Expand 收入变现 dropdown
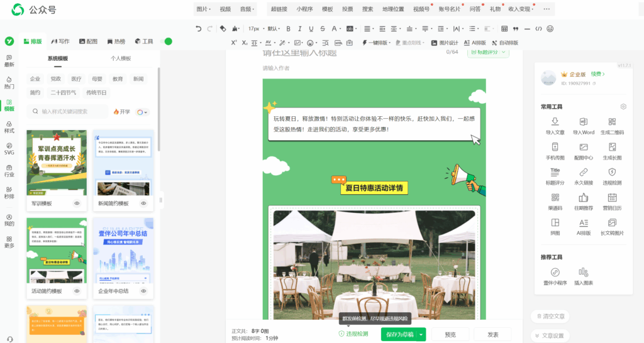644x343 pixels. (521, 9)
